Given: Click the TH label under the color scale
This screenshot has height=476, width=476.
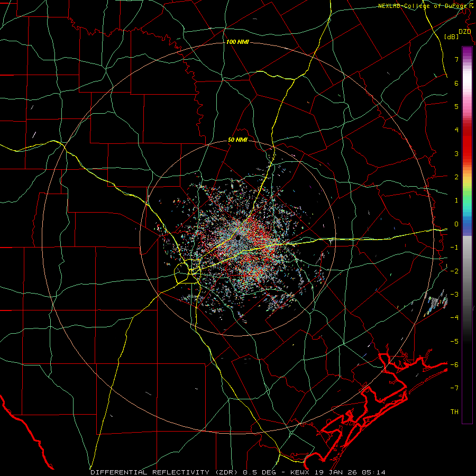Looking at the screenshot, I should (454, 411).
